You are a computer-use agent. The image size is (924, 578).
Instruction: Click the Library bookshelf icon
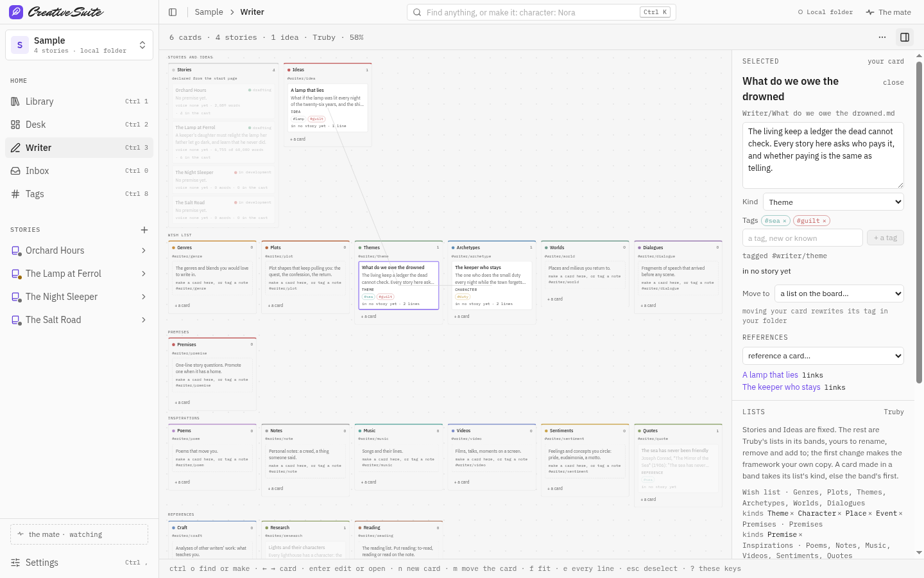(x=15, y=101)
